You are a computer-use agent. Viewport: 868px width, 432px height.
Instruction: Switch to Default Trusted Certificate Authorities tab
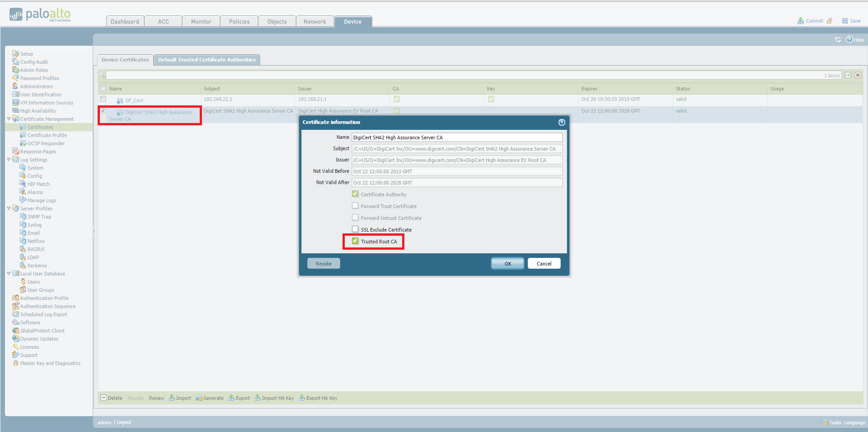207,60
